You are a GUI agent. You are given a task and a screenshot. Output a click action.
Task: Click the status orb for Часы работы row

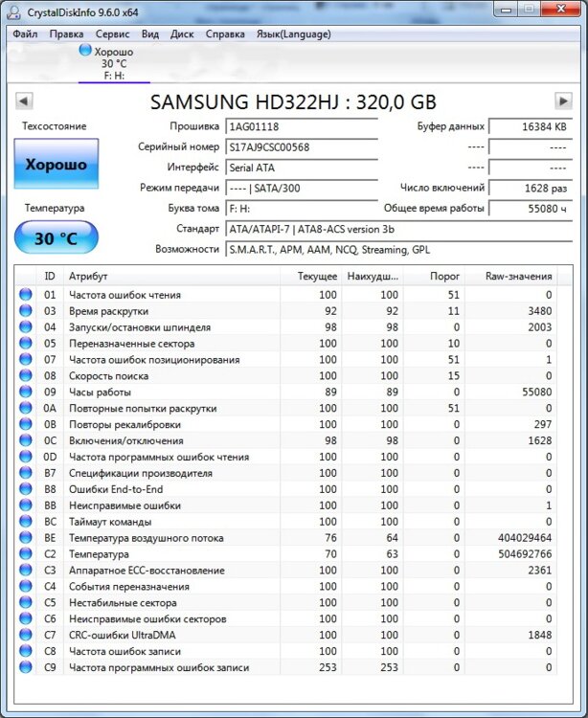pos(26,393)
